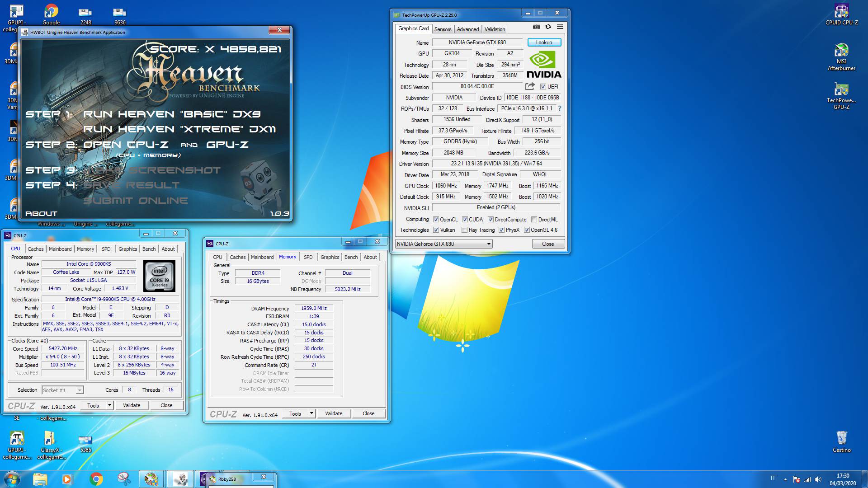Click the taskbar clock and date
This screenshot has width=868, height=488.
(843, 479)
